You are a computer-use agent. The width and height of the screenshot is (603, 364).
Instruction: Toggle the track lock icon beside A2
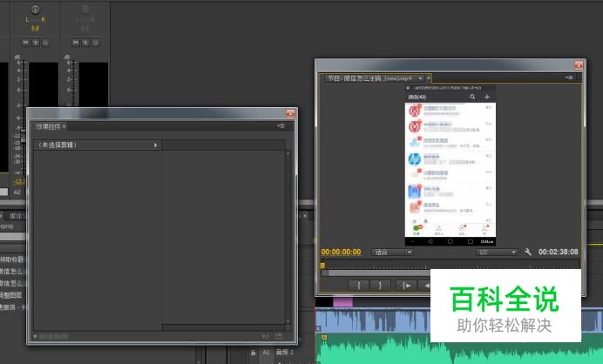point(253,352)
